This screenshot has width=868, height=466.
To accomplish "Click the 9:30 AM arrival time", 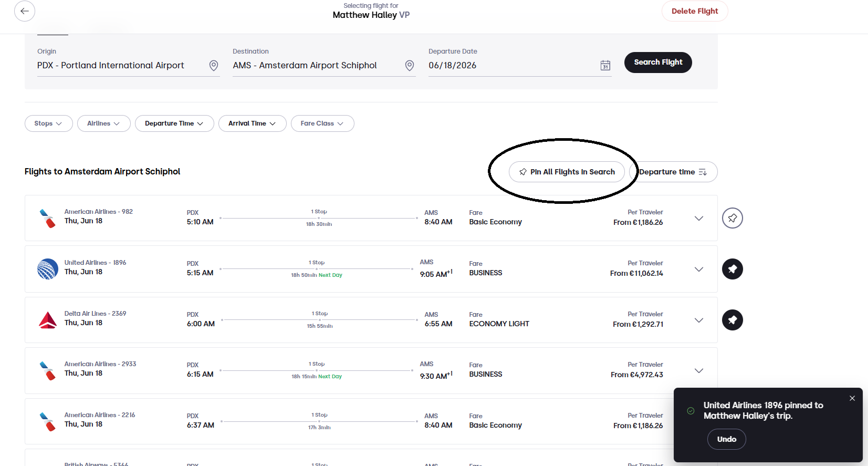I will coord(436,376).
